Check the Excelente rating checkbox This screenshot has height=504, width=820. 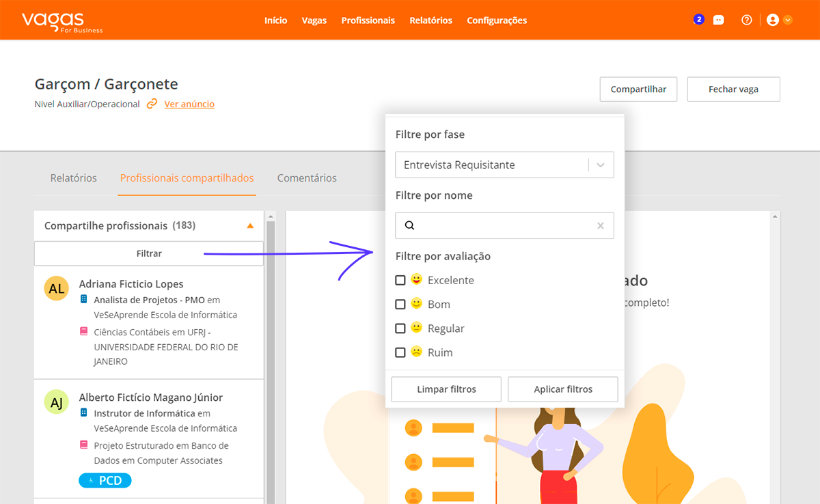400,280
